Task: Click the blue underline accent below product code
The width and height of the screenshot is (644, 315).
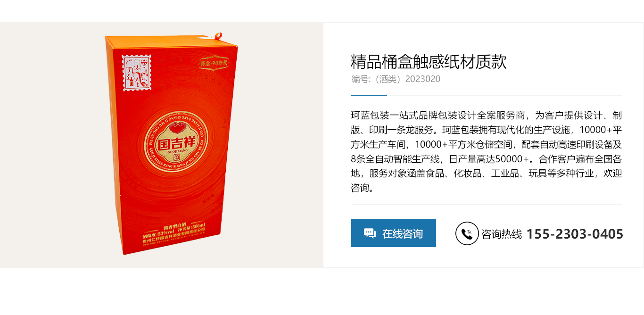Action: tap(369, 95)
